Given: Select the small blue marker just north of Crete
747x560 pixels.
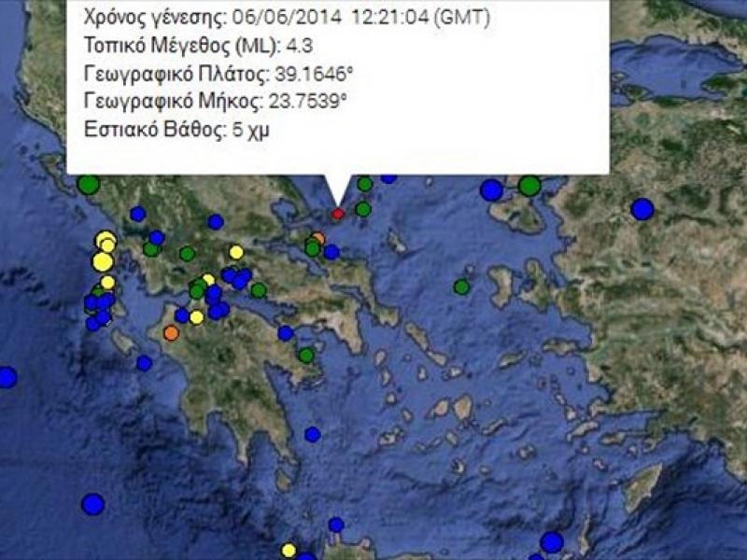Looking at the screenshot, I should coord(336,525).
